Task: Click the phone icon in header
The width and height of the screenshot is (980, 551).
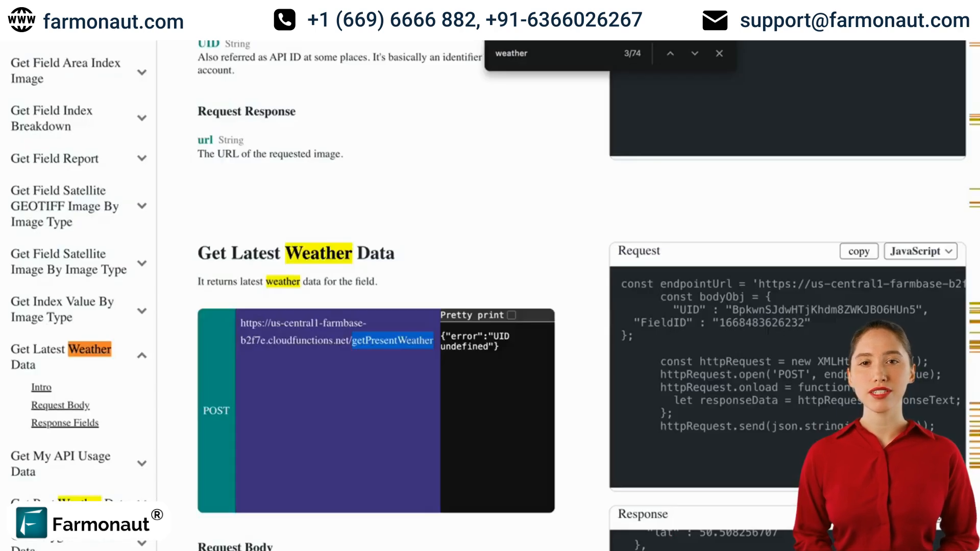Action: 284,19
